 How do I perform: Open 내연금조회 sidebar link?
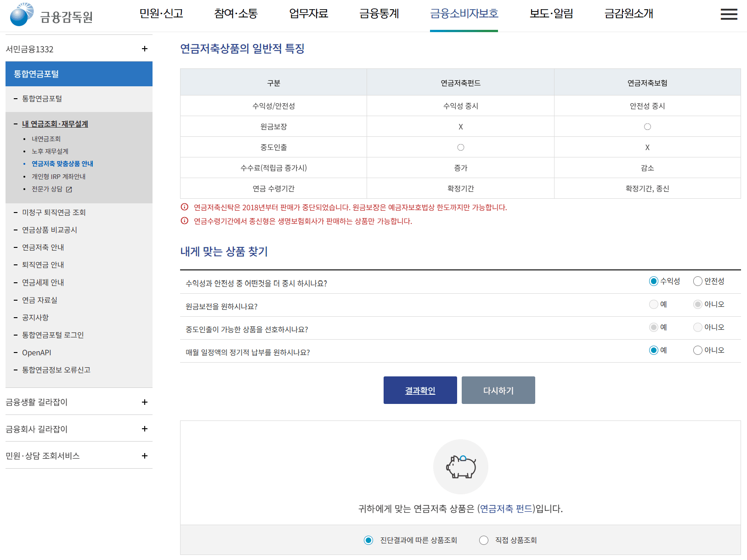pos(46,139)
